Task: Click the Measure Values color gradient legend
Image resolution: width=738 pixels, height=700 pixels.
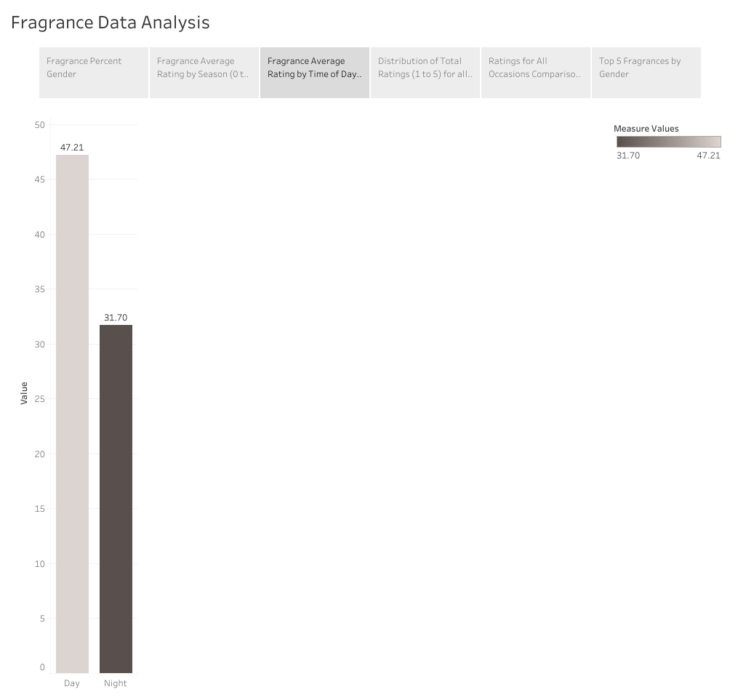Action: coord(667,142)
